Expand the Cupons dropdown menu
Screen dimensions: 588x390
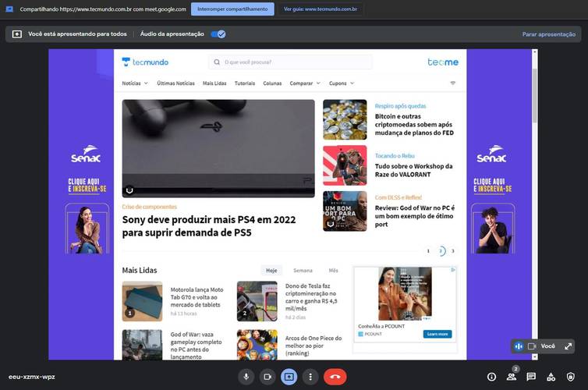[x=342, y=83]
